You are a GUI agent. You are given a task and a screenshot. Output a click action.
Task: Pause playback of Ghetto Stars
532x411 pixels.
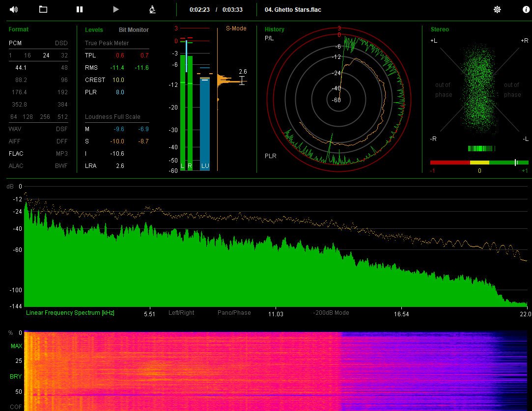(79, 9)
